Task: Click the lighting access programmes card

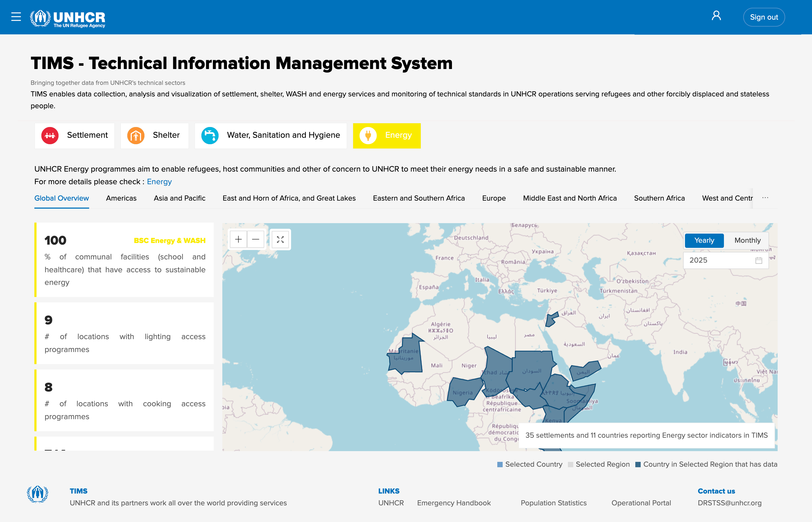Action: (124, 333)
